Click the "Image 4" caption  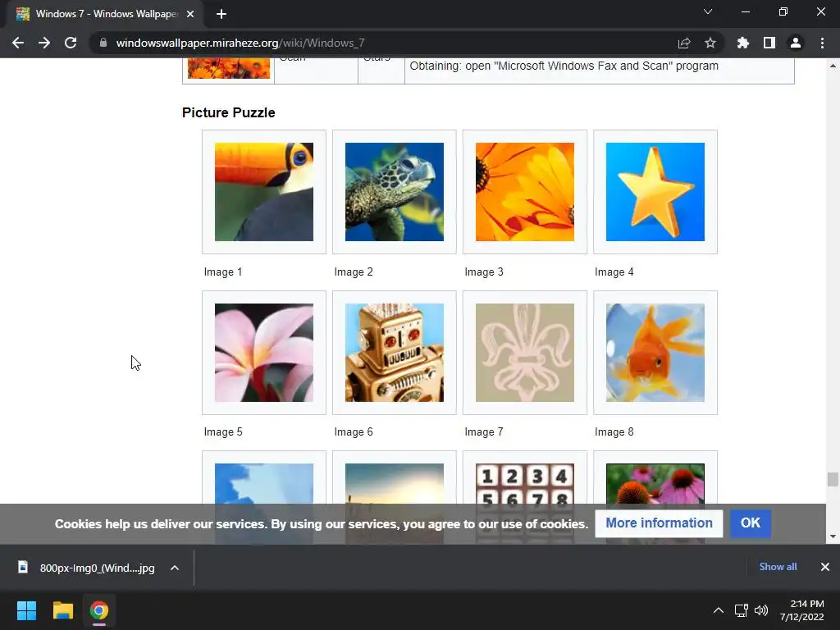click(x=614, y=272)
